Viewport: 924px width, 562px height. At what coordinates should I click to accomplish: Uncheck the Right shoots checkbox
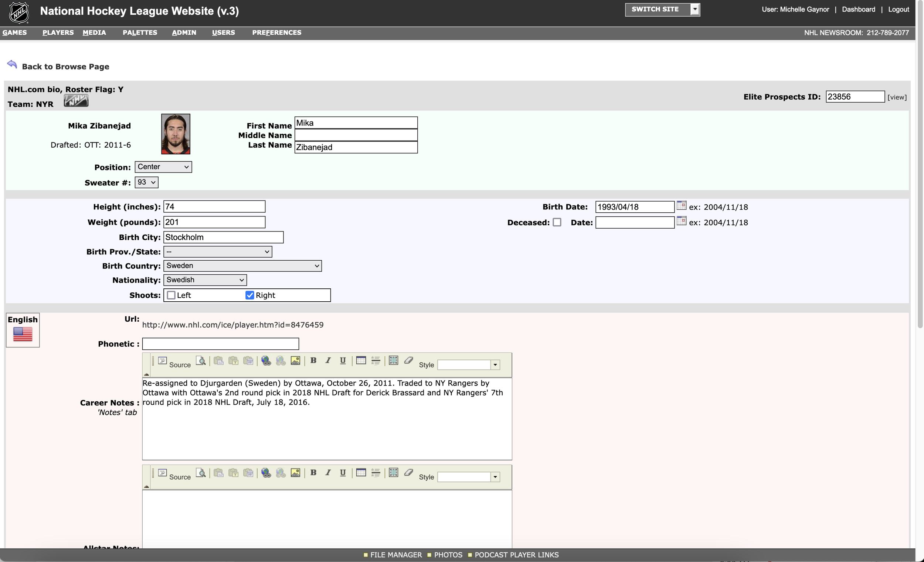point(250,295)
